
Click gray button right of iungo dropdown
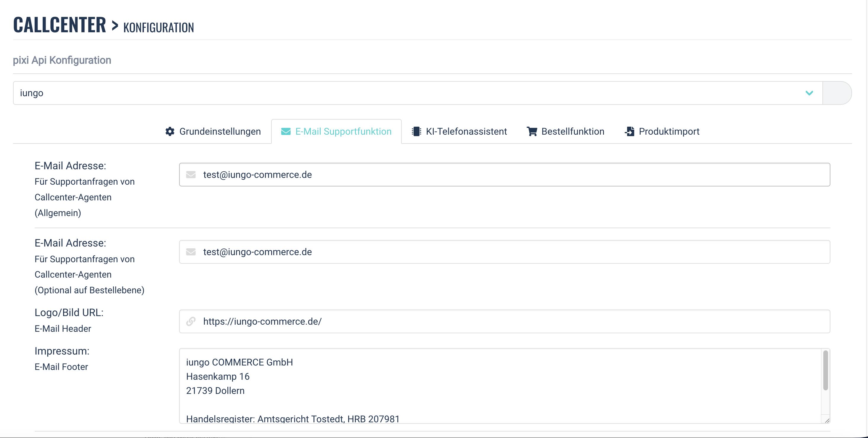[837, 93]
